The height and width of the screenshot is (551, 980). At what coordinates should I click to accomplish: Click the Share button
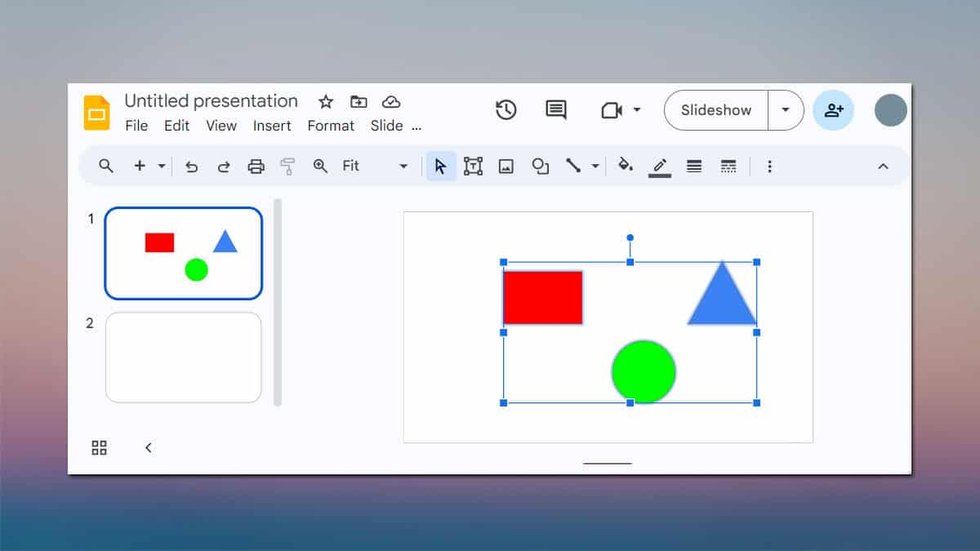pyautogui.click(x=834, y=110)
